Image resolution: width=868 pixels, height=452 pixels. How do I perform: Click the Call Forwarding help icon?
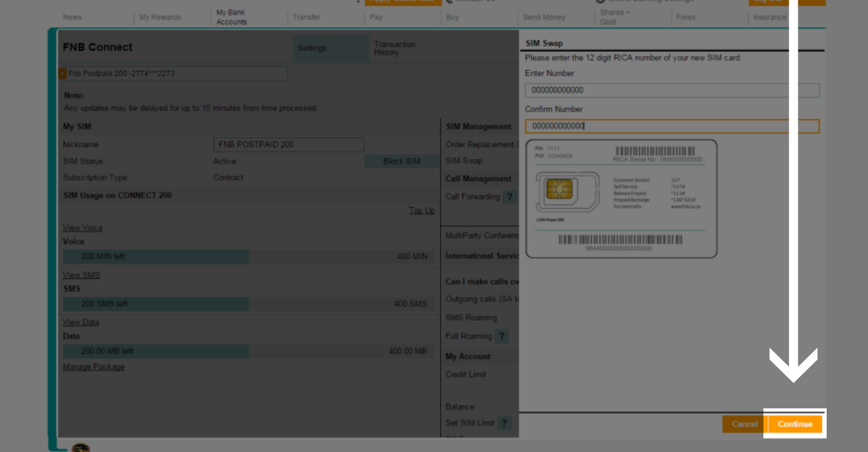point(509,196)
